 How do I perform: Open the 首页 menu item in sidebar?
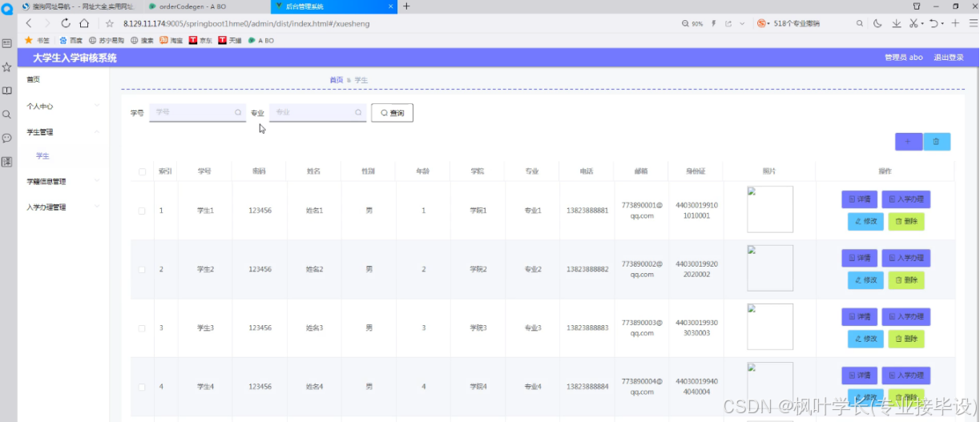63,79
